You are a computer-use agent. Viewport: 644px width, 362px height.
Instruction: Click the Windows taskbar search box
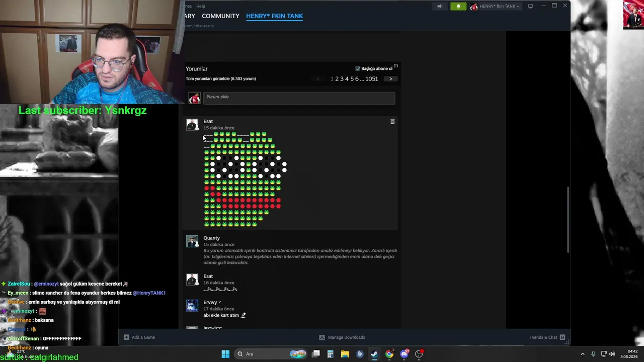271,354
